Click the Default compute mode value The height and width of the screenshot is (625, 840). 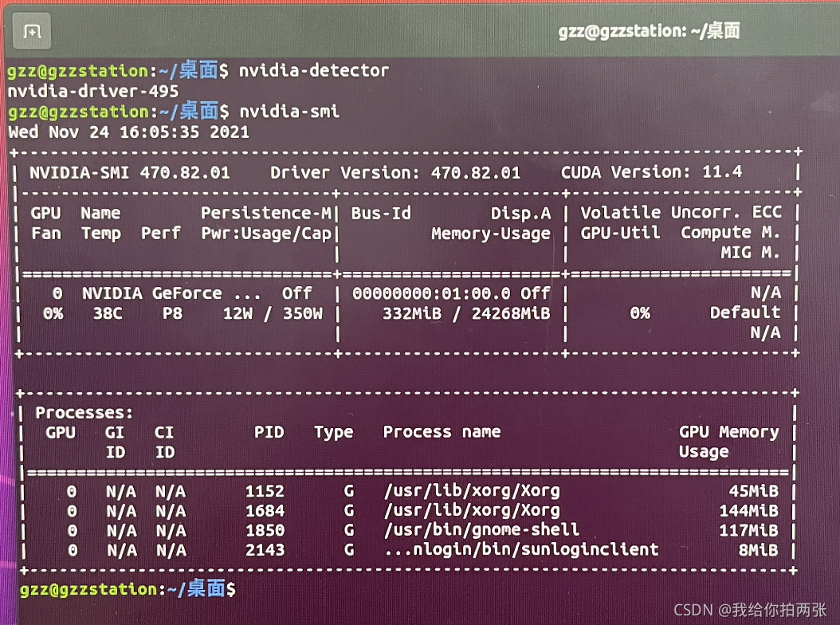tap(745, 312)
